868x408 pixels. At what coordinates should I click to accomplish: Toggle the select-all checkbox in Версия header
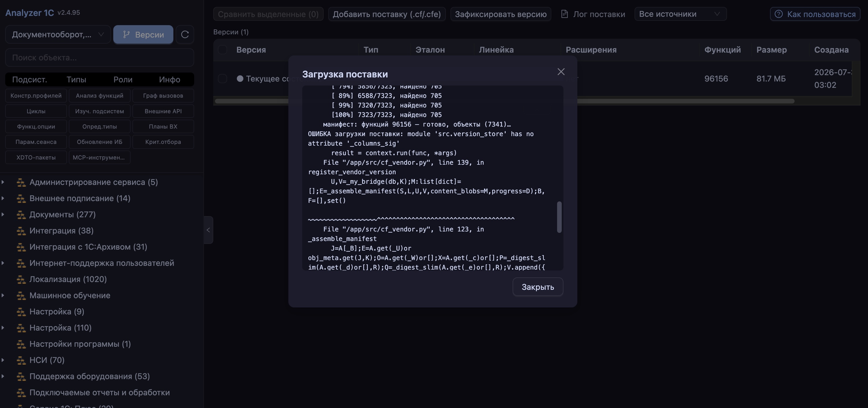(222, 50)
